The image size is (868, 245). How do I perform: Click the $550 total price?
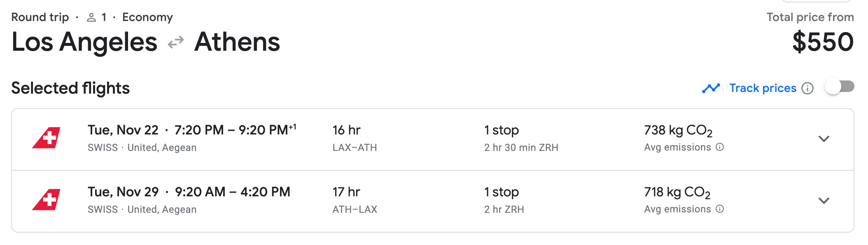823,42
